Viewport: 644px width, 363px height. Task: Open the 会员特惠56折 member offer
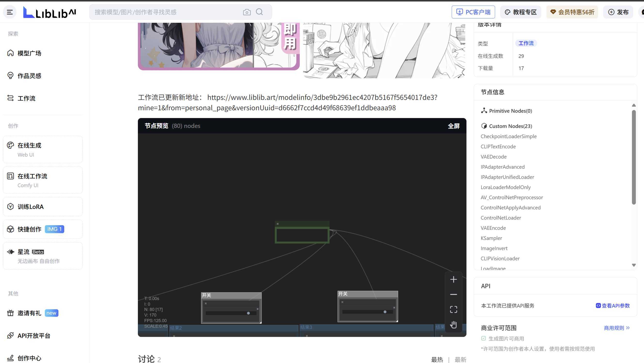pos(572,12)
